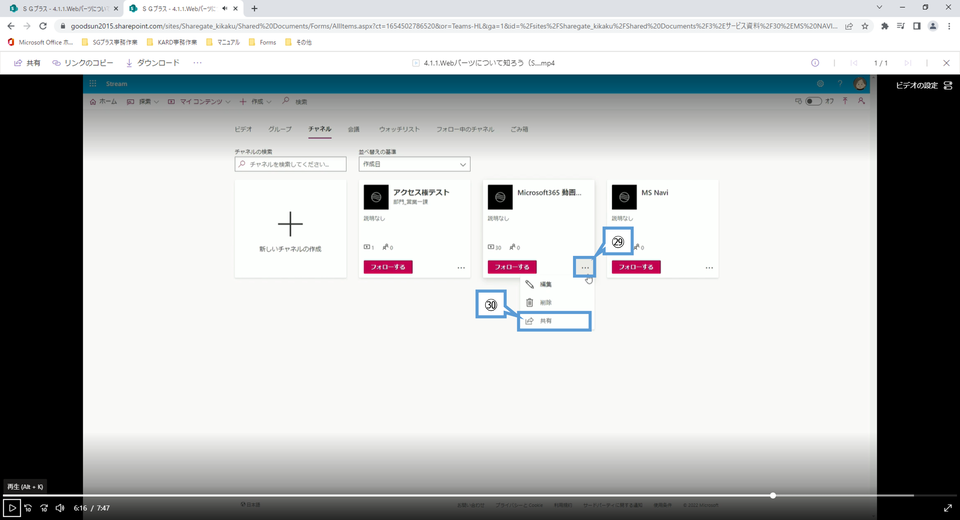Click the Stream app launcher grid icon
This screenshot has height=520, width=960.
click(x=93, y=84)
